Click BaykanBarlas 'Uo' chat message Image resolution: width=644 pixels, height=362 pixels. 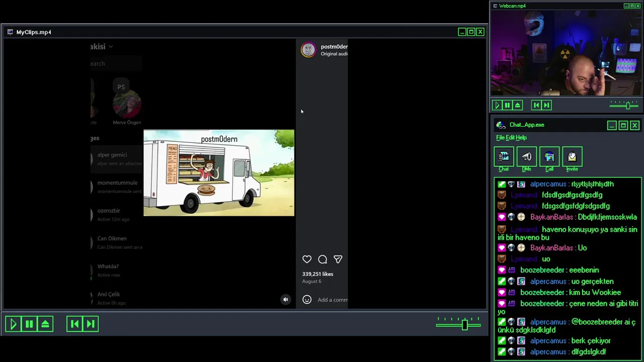[x=542, y=248]
